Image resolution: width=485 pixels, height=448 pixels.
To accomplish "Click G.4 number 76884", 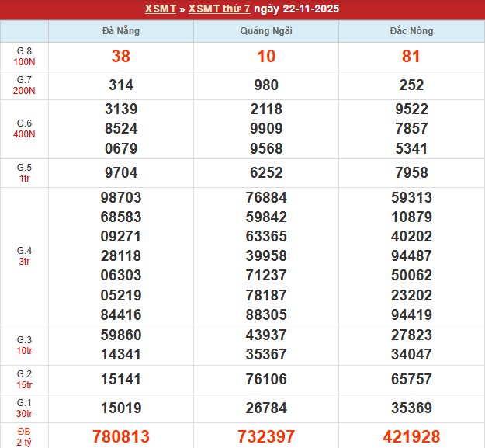I will tap(266, 197).
